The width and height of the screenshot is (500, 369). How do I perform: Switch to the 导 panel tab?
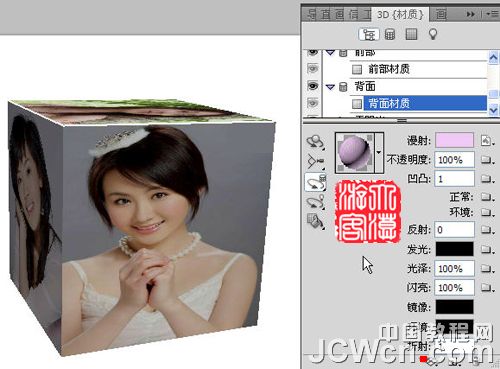coord(311,14)
